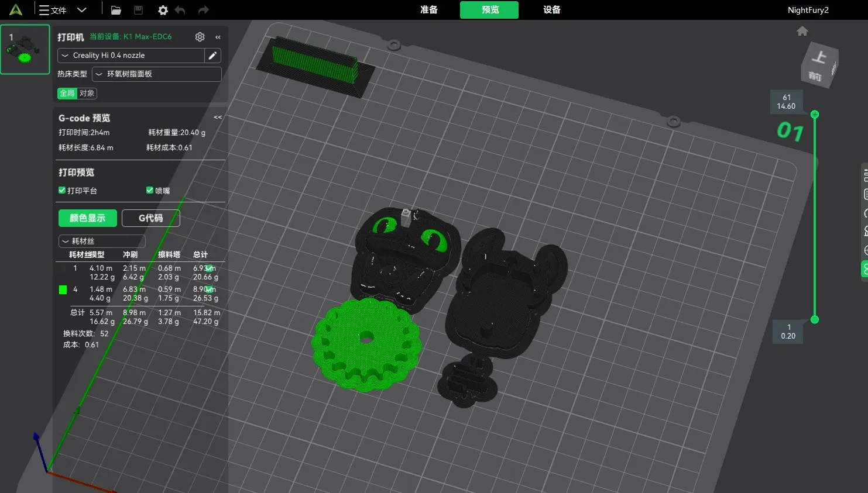Click the Creality Print logo icon

click(16, 9)
